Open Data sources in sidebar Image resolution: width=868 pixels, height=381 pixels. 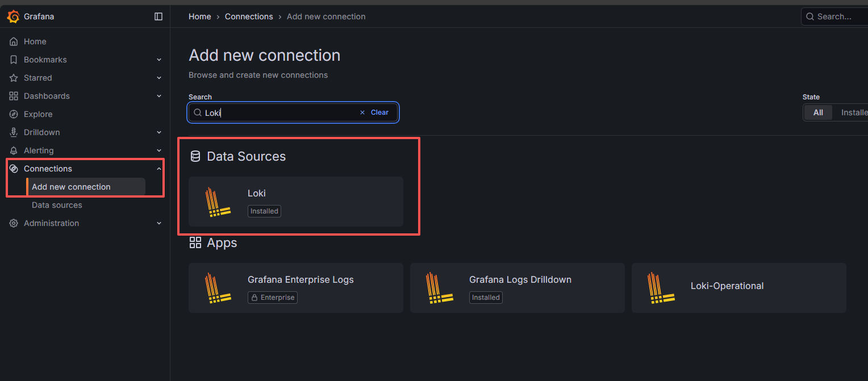click(57, 205)
